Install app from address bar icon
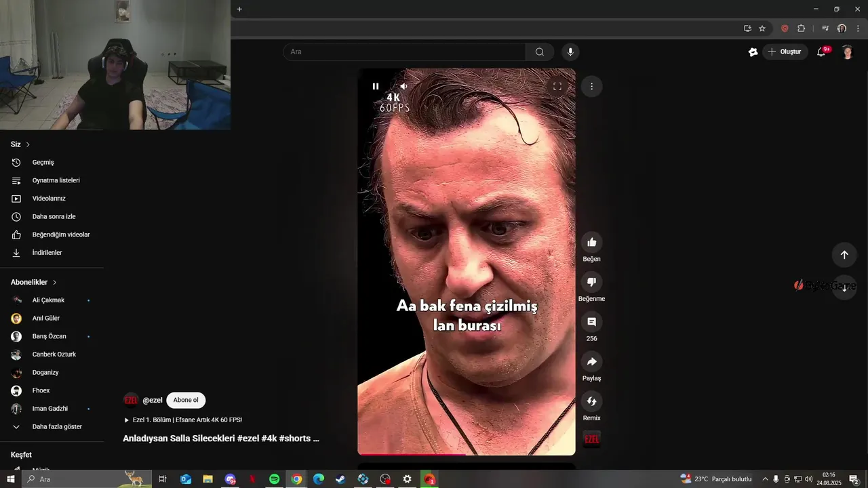 (747, 28)
